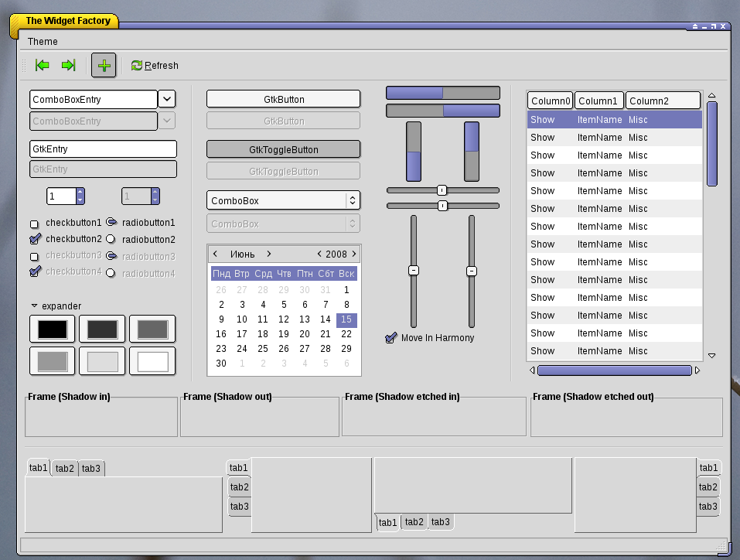Image resolution: width=740 pixels, height=560 pixels.
Task: Switch to tab2 in top-tab notebook
Action: pos(65,469)
